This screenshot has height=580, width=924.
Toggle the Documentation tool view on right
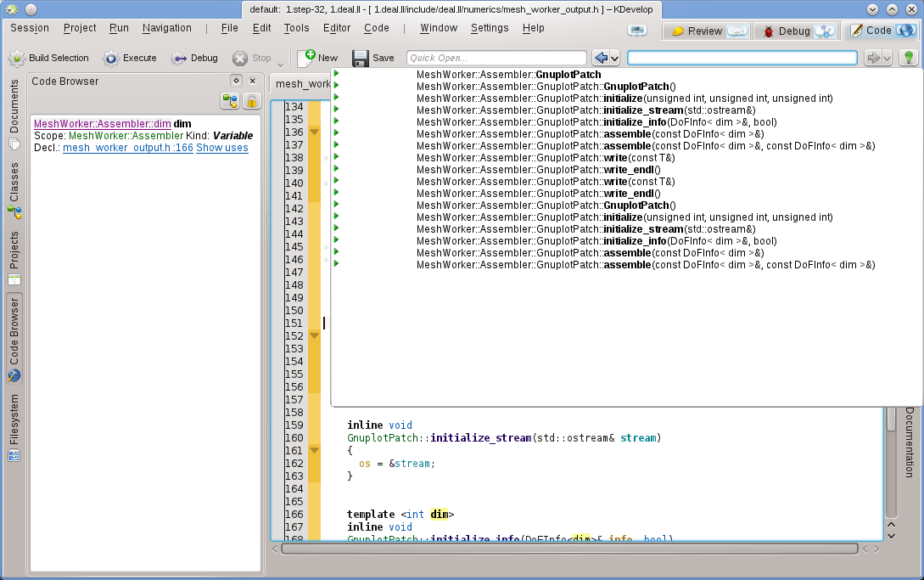910,442
